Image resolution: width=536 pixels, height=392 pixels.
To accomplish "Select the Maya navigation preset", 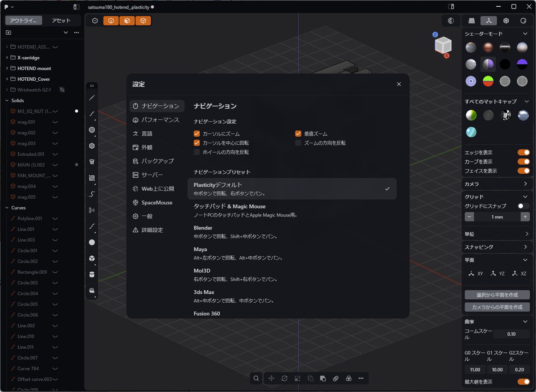I will (x=292, y=253).
